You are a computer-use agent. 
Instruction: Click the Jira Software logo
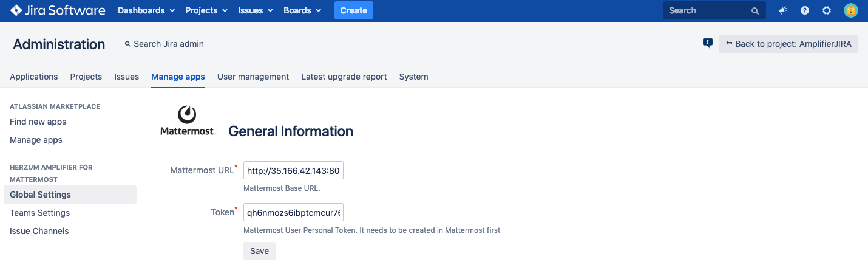(58, 10)
